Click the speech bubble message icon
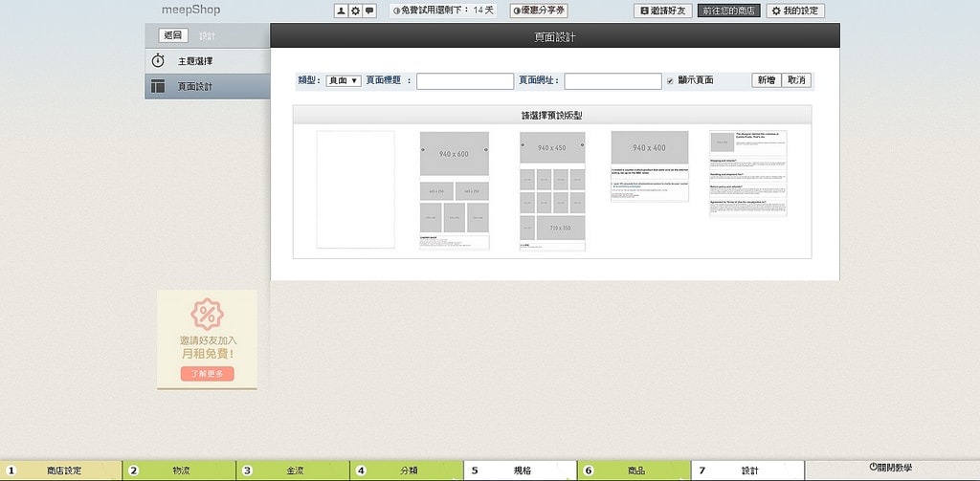 point(369,11)
